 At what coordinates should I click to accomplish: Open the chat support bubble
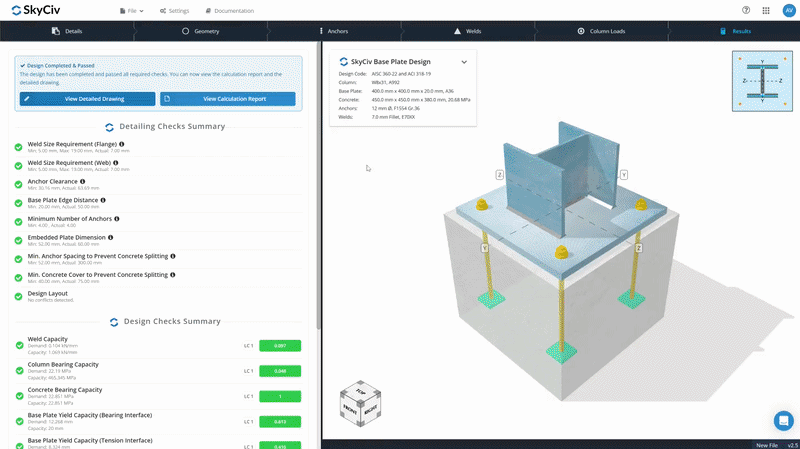tap(783, 421)
